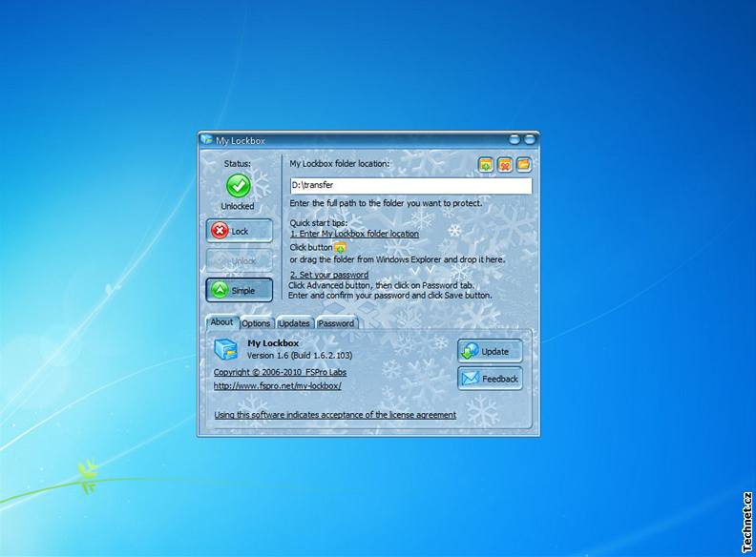Click the open folder icon beside the red X
The height and width of the screenshot is (557, 756).
point(524,165)
